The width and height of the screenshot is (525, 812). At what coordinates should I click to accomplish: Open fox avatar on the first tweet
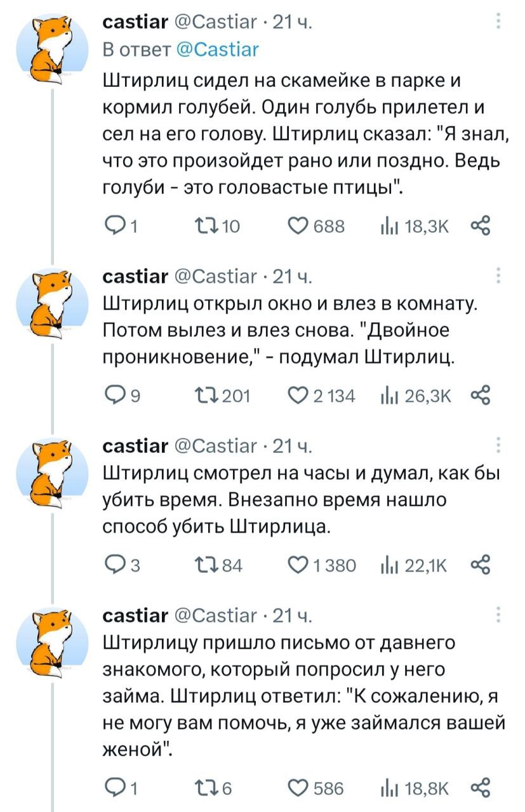point(61,48)
